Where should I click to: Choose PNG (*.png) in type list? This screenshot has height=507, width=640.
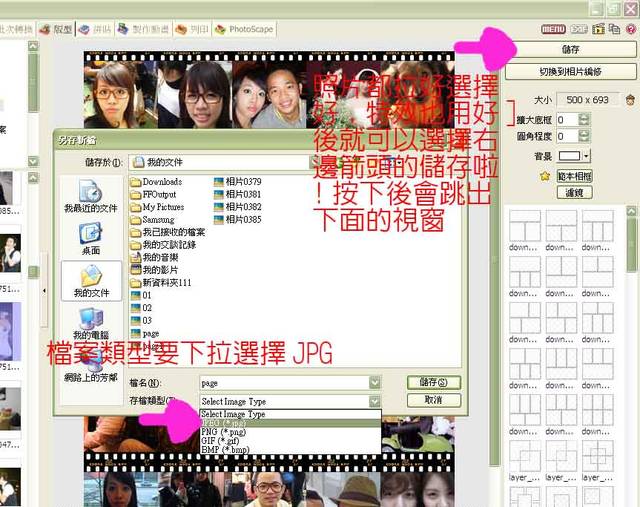pyautogui.click(x=290, y=432)
